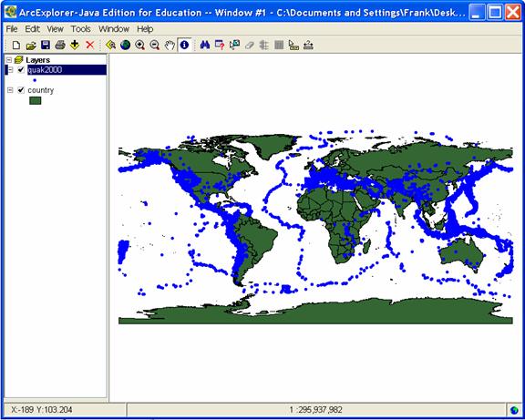Select the Zoom In magnifier tool
Image resolution: width=525 pixels, height=420 pixels.
140,45
